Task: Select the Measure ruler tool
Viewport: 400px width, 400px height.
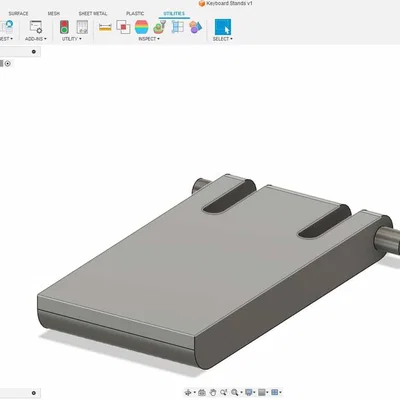Action: pos(105,27)
